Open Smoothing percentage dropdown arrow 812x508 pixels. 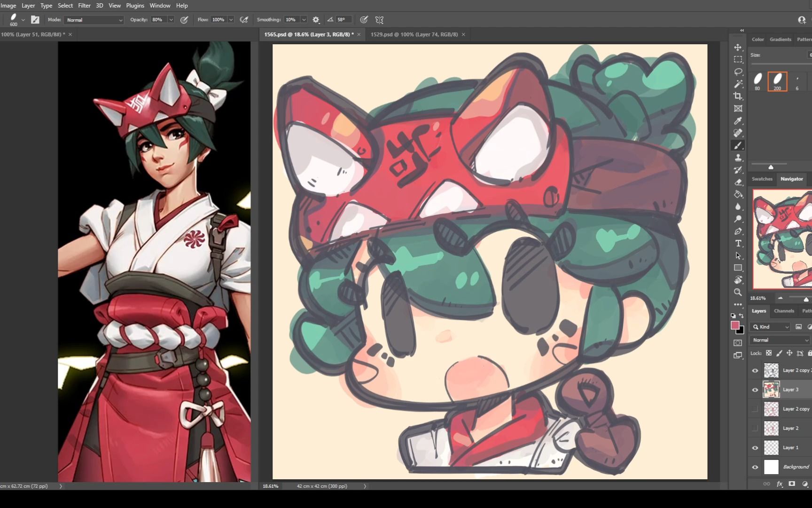pyautogui.click(x=304, y=20)
